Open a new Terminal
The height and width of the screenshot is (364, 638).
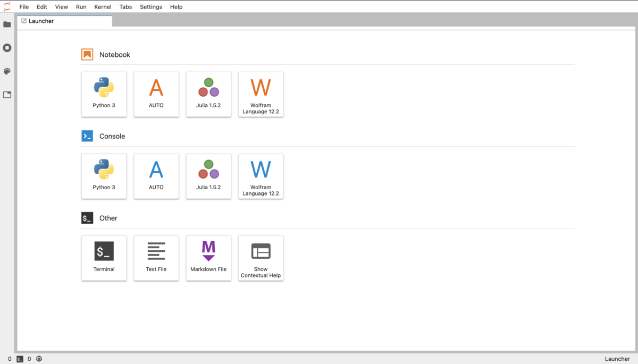click(104, 258)
